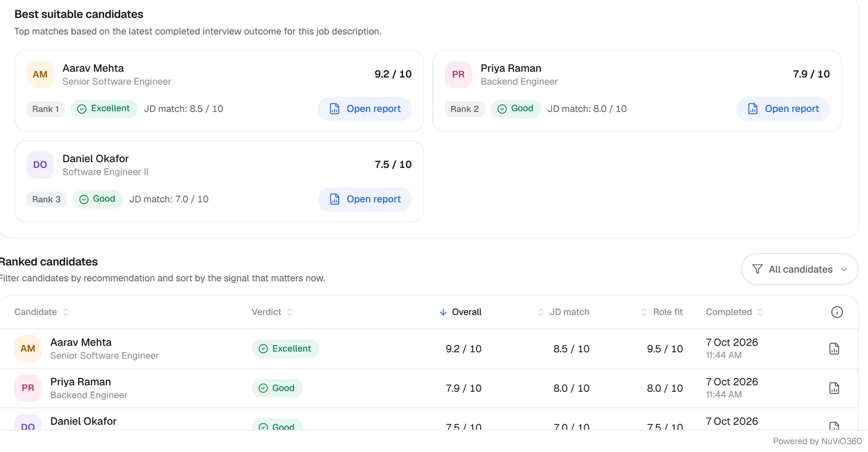The image size is (868, 452).
Task: Click Good badge on Priya Raman card
Action: click(x=516, y=109)
